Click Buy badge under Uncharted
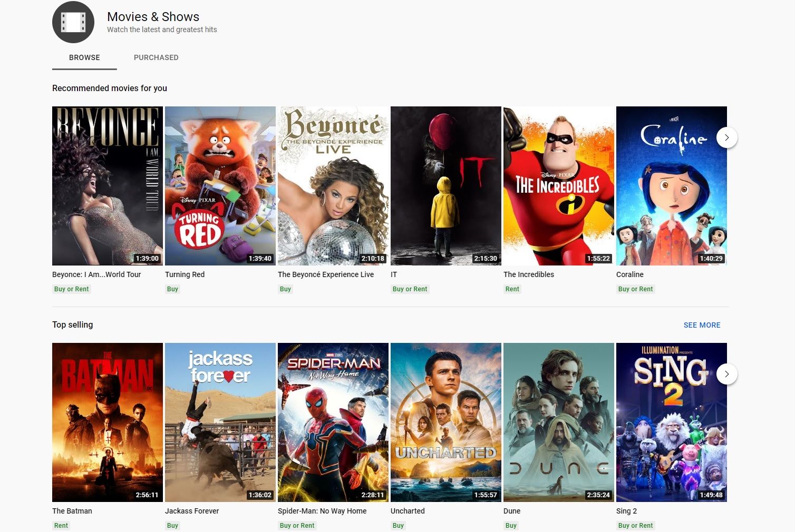795x532 pixels. tap(398, 526)
